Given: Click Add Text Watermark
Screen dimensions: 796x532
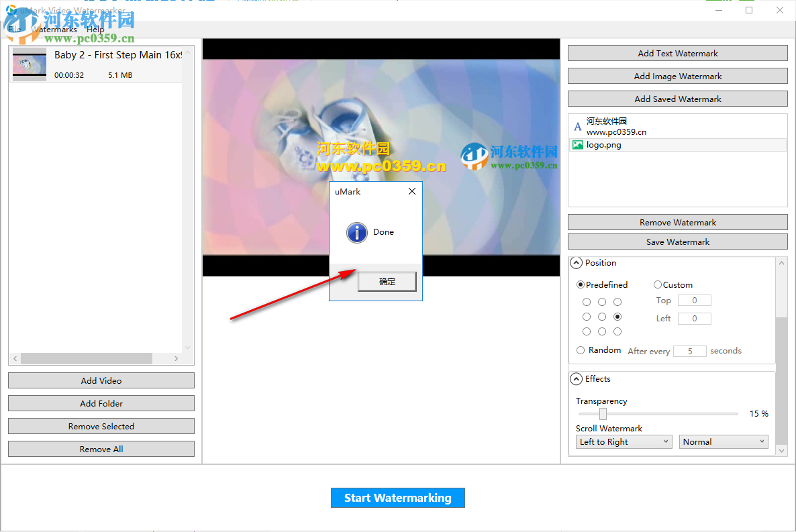Looking at the screenshot, I should tap(677, 52).
